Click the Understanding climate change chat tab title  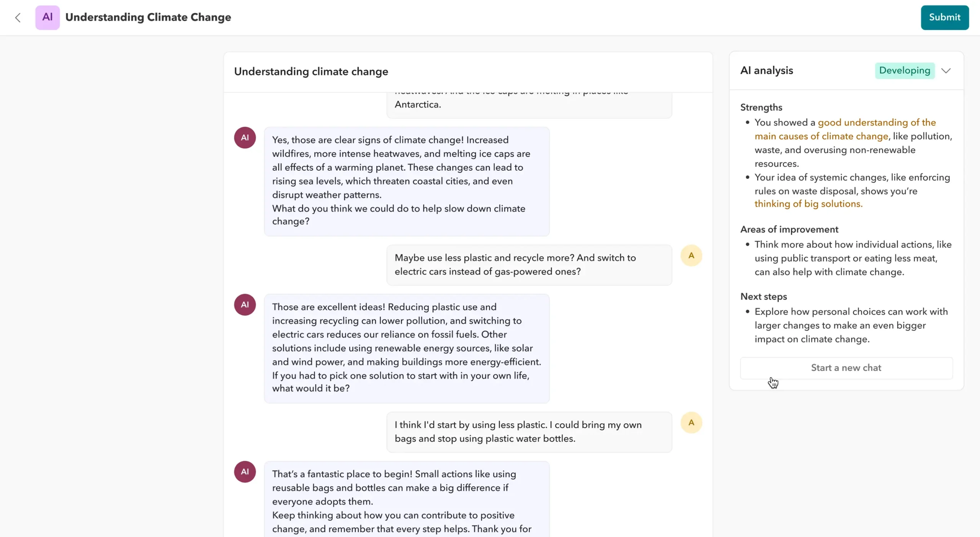pyautogui.click(x=311, y=72)
